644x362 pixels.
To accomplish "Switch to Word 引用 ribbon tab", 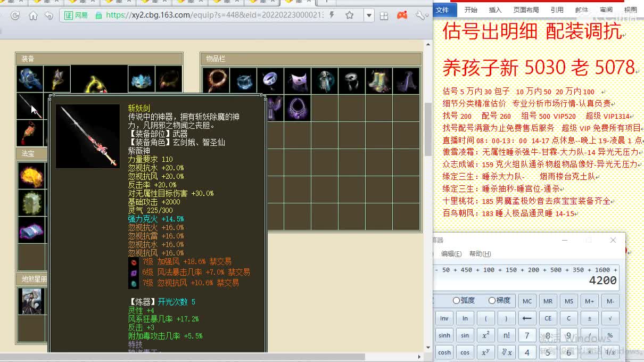I will [557, 10].
